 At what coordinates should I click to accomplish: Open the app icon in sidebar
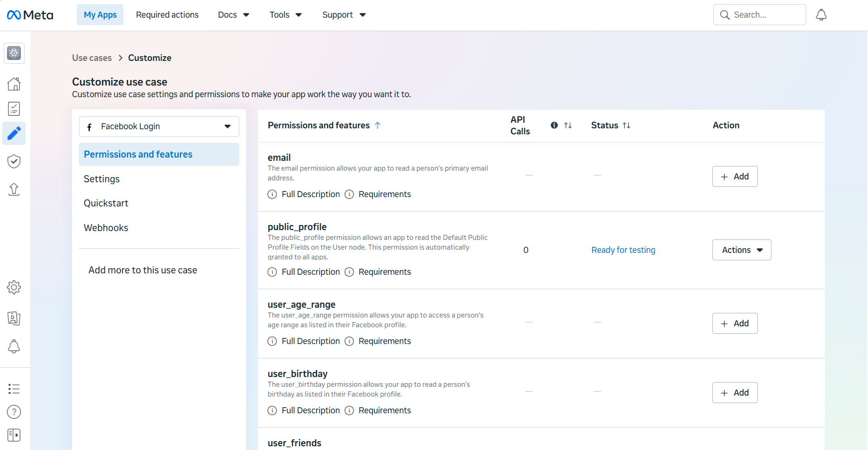[x=14, y=53]
